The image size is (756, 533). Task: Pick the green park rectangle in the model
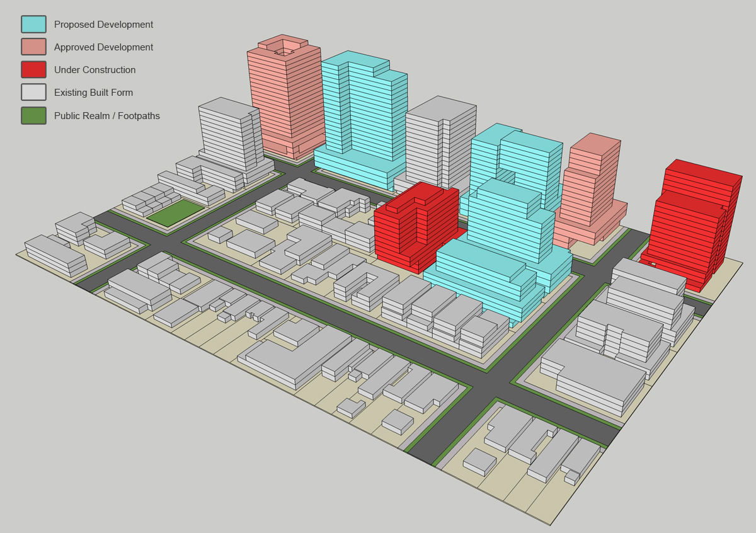click(x=176, y=213)
